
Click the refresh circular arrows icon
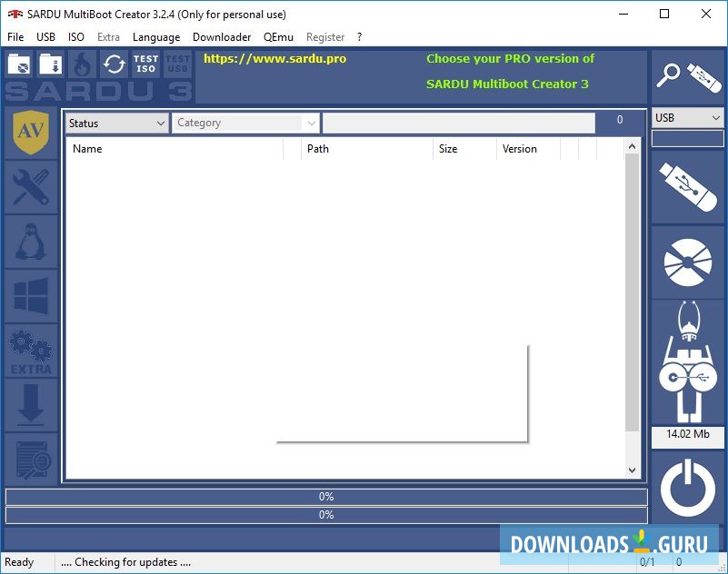[114, 64]
